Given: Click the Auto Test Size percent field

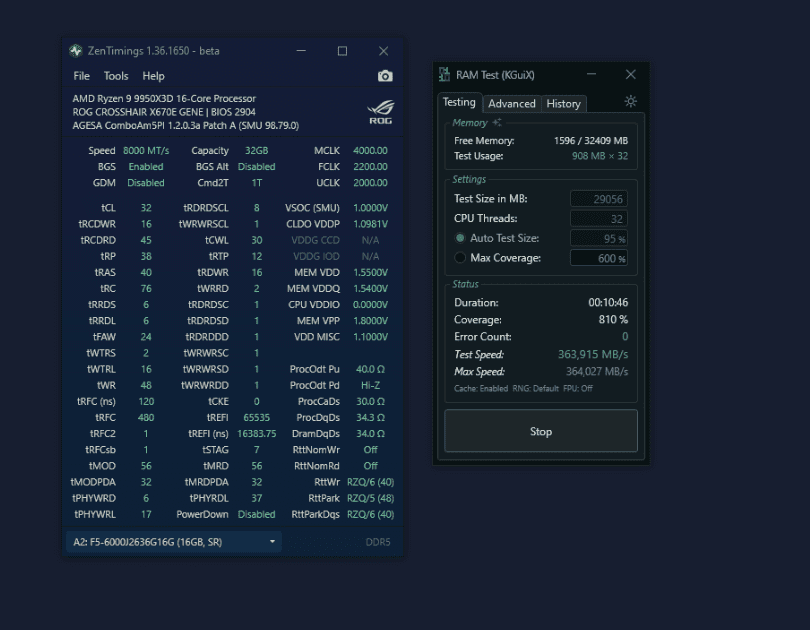Looking at the screenshot, I should 599,238.
